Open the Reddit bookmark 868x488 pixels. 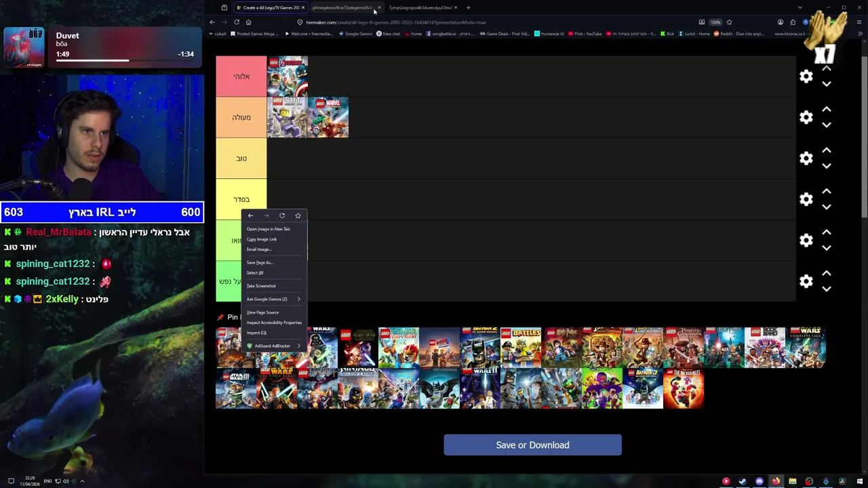(x=739, y=33)
